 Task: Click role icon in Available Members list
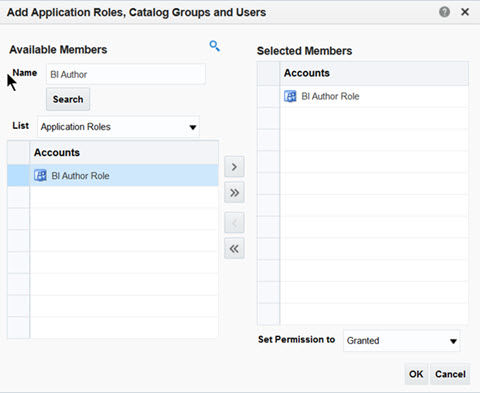pyautogui.click(x=40, y=175)
